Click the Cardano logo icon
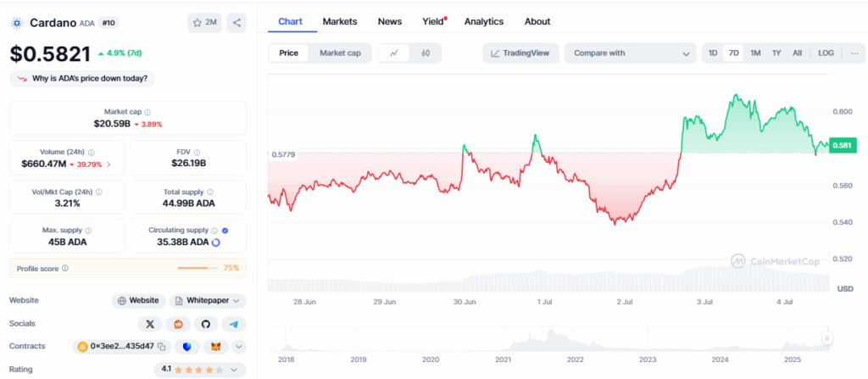This screenshot has width=868, height=379. (x=17, y=23)
